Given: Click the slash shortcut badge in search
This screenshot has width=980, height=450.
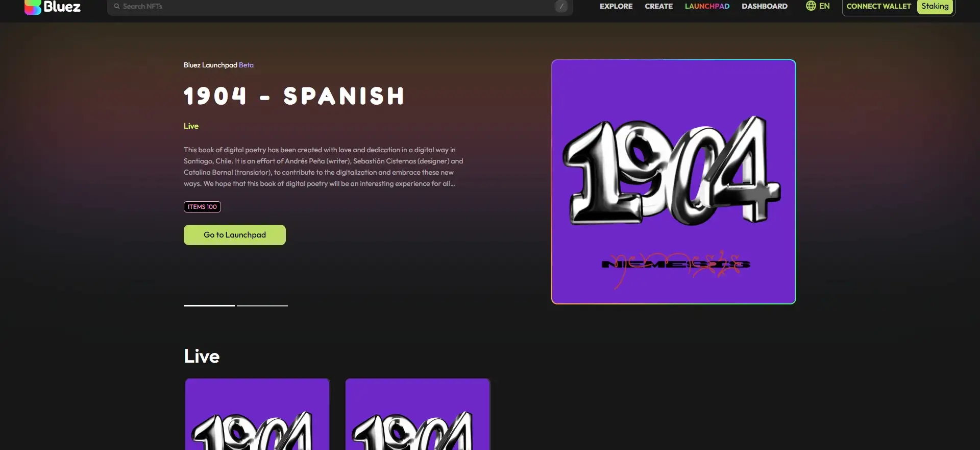Looking at the screenshot, I should coord(561,6).
